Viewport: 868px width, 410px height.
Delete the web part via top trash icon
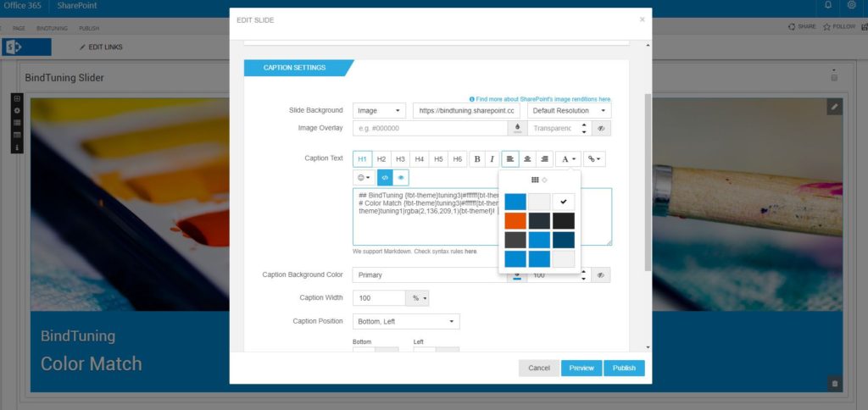pos(834,76)
